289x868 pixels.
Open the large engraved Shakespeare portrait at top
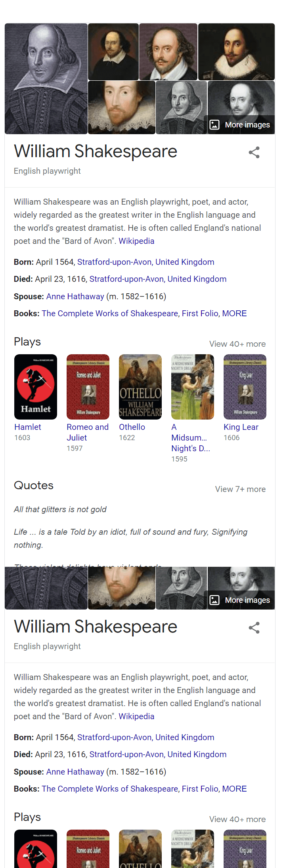pos(46,78)
